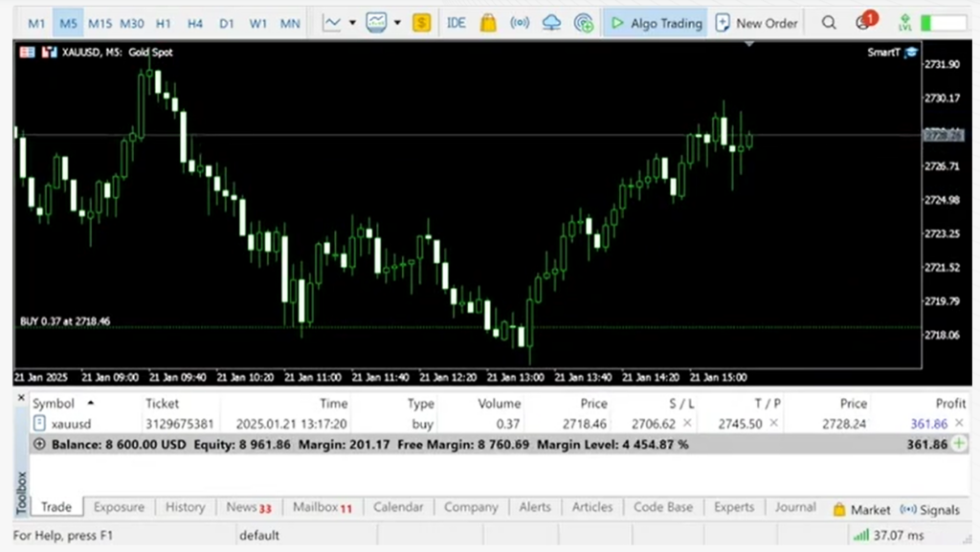Screen dimensions: 980x552
Task: Click the gold dollar sign toolbar icon
Action: tap(421, 22)
